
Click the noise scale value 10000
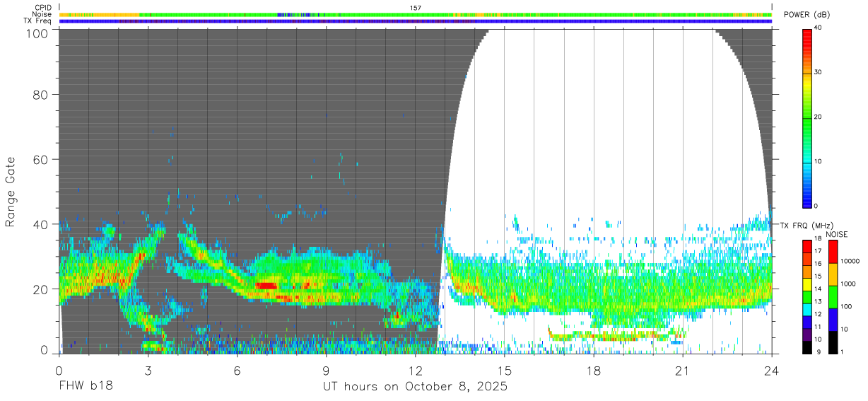[850, 261]
